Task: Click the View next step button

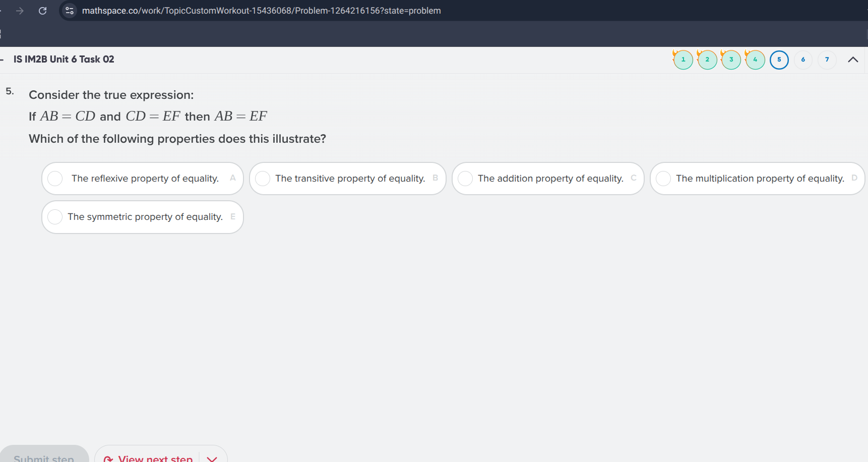Action: [x=149, y=457]
